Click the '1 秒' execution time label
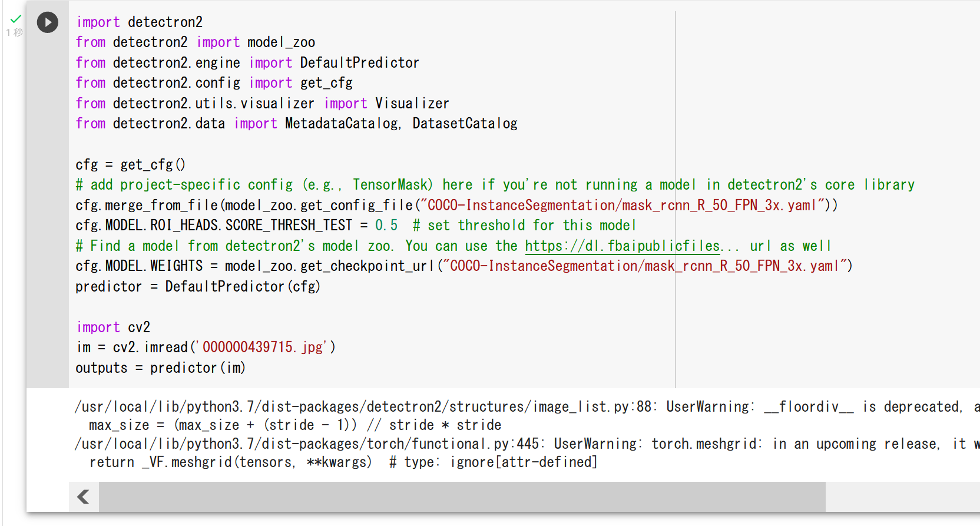The width and height of the screenshot is (980, 526). pyautogui.click(x=15, y=32)
